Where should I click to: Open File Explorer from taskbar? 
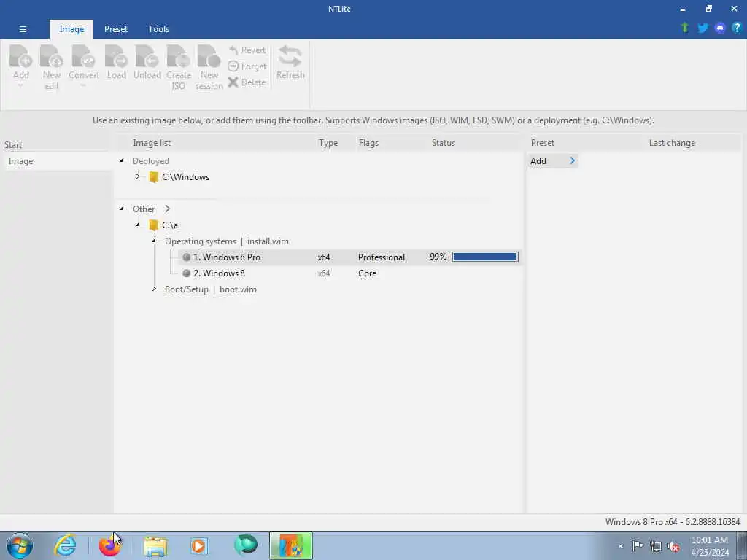[155, 546]
